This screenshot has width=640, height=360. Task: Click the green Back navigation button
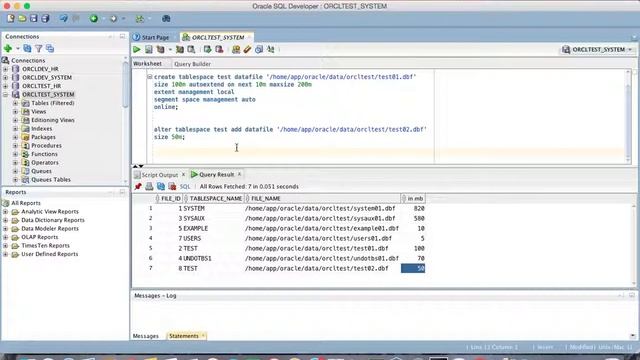pyautogui.click(x=94, y=18)
